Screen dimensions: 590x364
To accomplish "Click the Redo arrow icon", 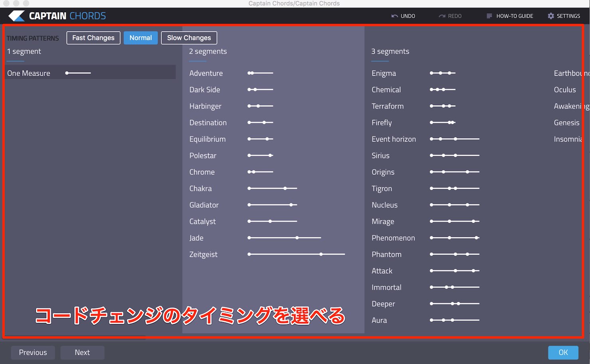I will click(x=442, y=16).
